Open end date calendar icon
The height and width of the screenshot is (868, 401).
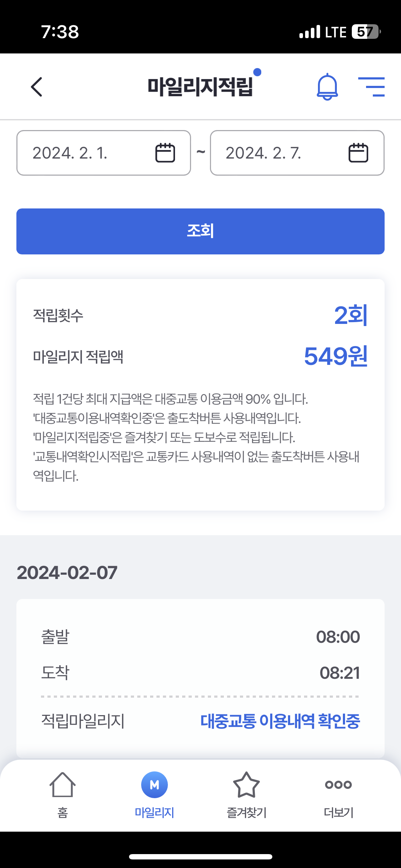(358, 153)
